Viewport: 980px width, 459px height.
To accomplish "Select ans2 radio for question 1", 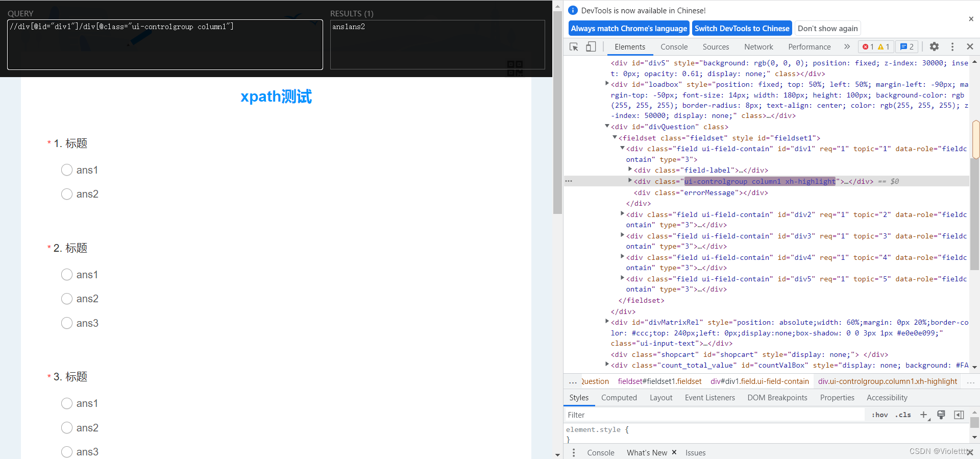I will click(x=67, y=194).
